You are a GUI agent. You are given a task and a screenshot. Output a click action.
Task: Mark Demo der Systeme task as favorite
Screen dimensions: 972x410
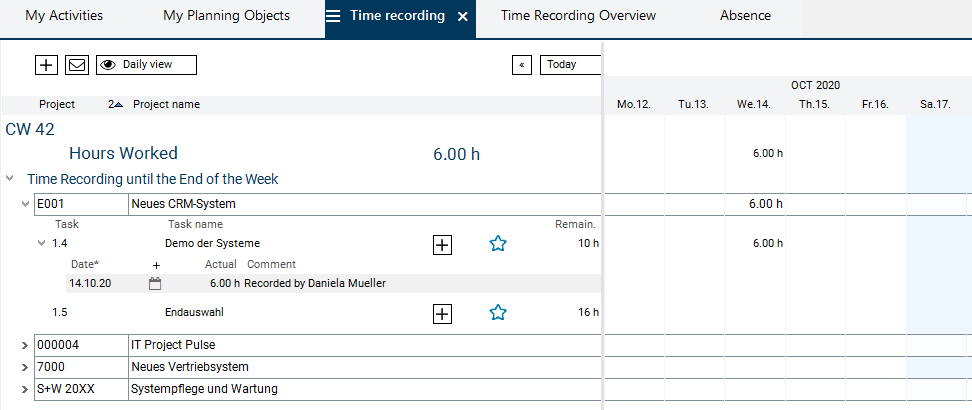pos(498,244)
